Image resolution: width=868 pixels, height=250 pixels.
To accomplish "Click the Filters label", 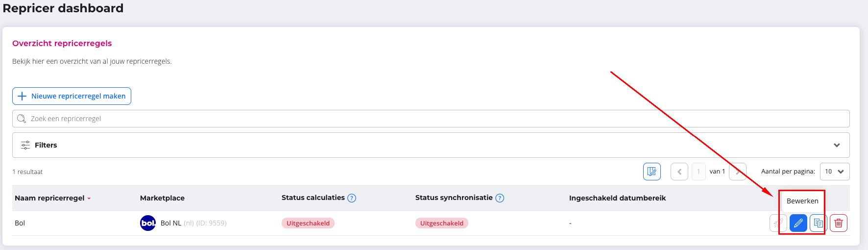I will click(46, 145).
